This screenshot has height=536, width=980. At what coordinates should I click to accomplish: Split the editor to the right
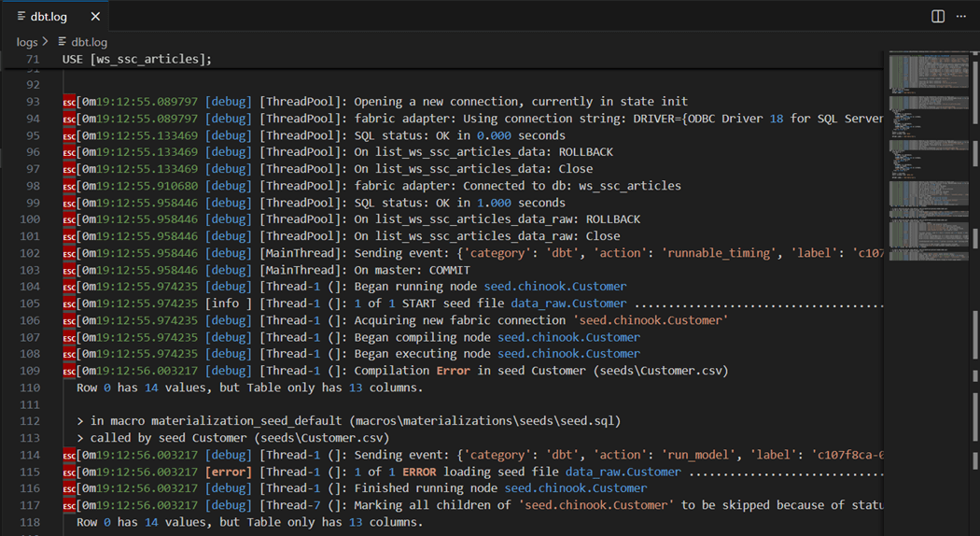(x=938, y=17)
